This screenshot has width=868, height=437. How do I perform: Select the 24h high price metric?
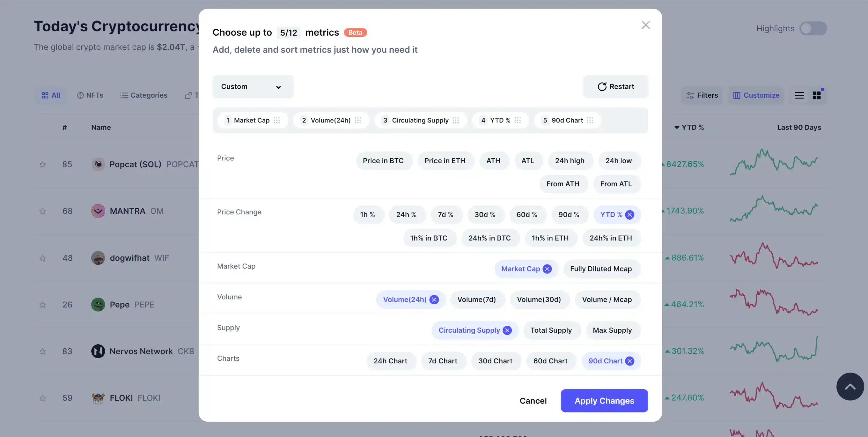tap(570, 160)
